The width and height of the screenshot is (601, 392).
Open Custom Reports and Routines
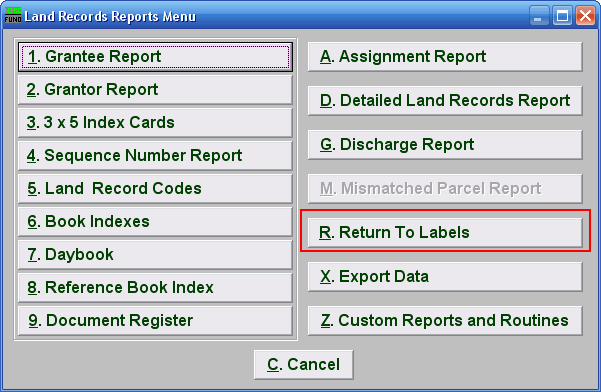tap(445, 321)
